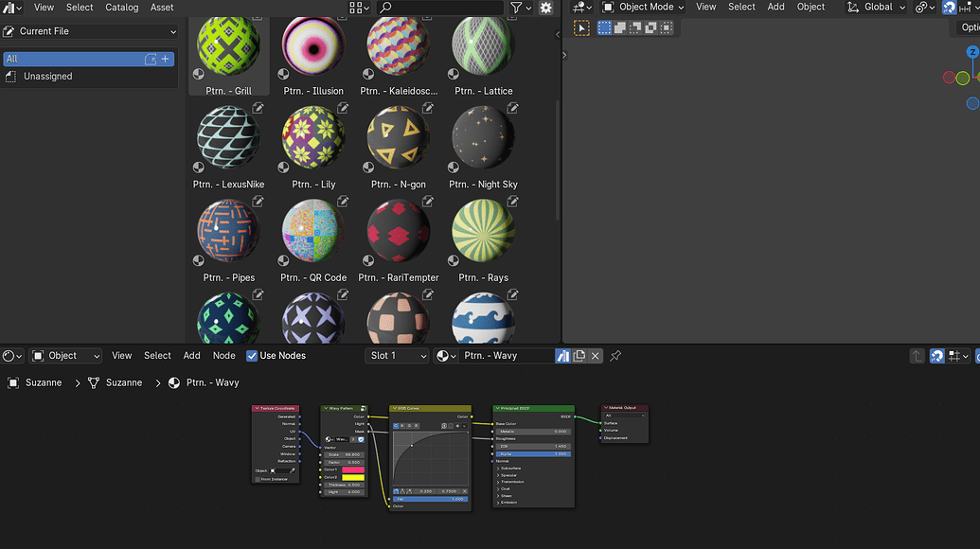Image resolution: width=980 pixels, height=549 pixels.
Task: Click the Suzanne object breadcrumb
Action: point(35,382)
